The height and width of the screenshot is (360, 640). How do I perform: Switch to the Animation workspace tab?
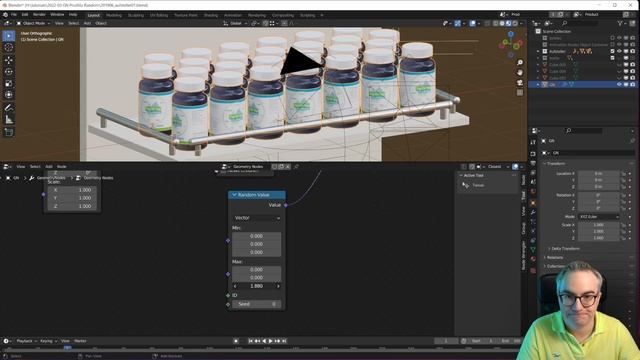click(x=233, y=15)
